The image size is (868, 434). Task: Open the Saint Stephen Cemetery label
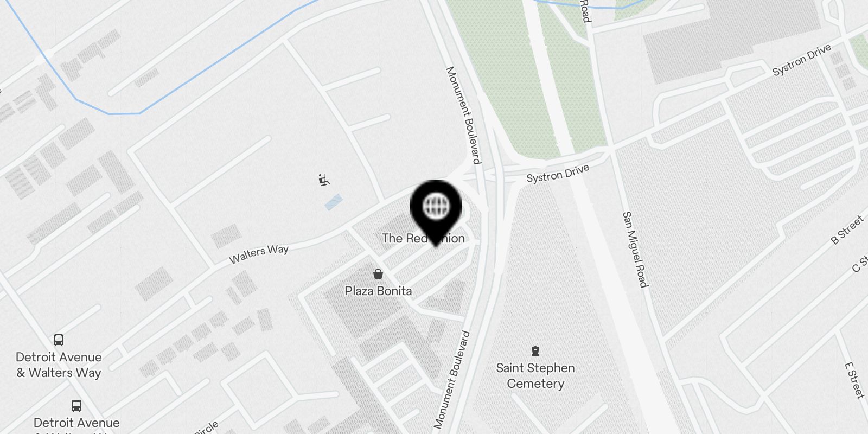[x=535, y=375]
